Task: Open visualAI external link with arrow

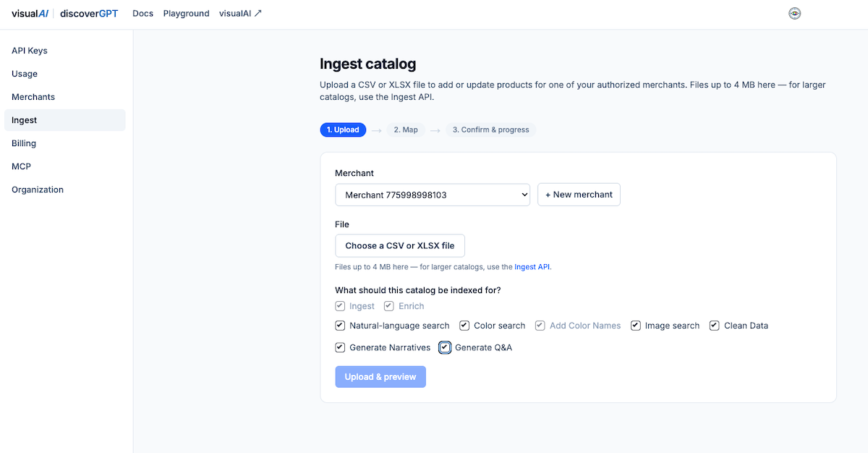Action: coord(240,13)
